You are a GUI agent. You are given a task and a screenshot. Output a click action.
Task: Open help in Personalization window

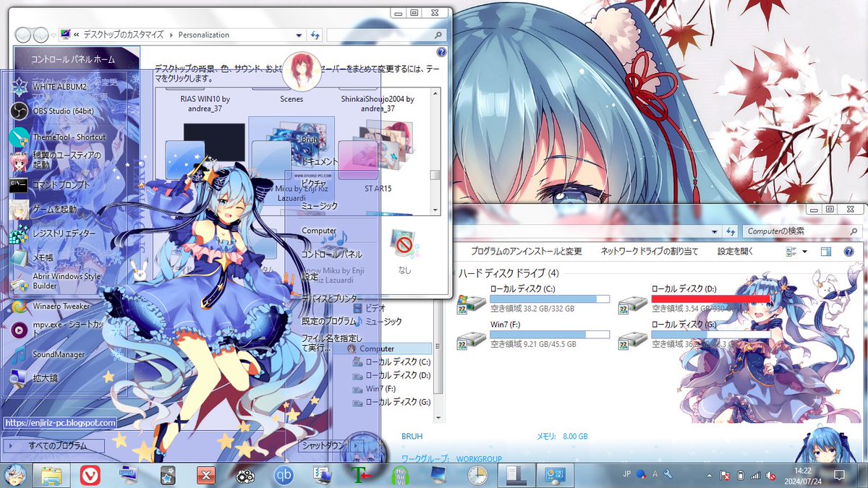coord(441,53)
